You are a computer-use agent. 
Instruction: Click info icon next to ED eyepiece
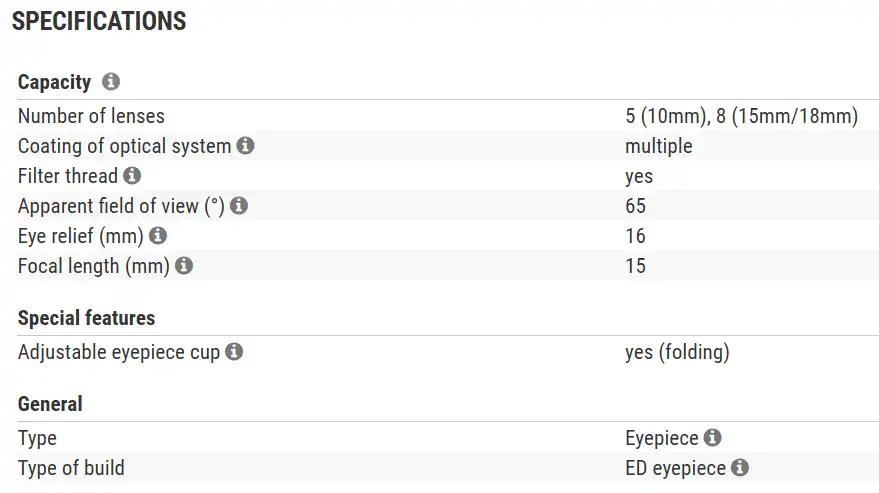coord(740,468)
